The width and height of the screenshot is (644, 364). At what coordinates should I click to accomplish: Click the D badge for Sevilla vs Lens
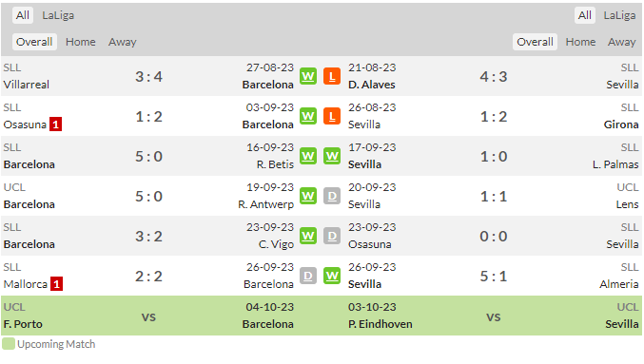pos(332,196)
